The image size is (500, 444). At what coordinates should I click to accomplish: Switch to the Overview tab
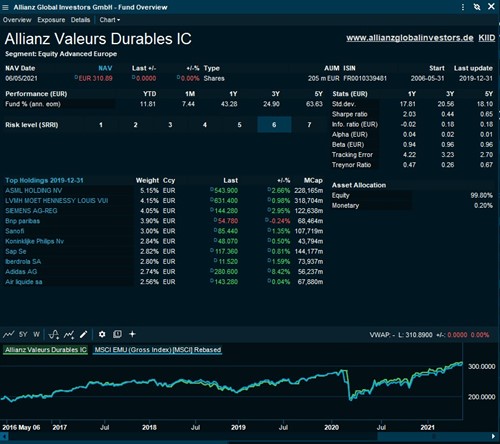tap(17, 20)
